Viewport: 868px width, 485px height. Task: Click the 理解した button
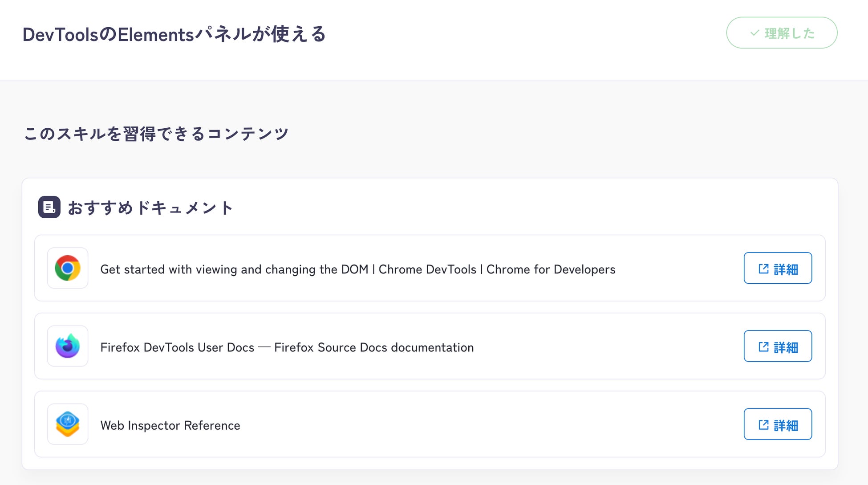(x=782, y=33)
